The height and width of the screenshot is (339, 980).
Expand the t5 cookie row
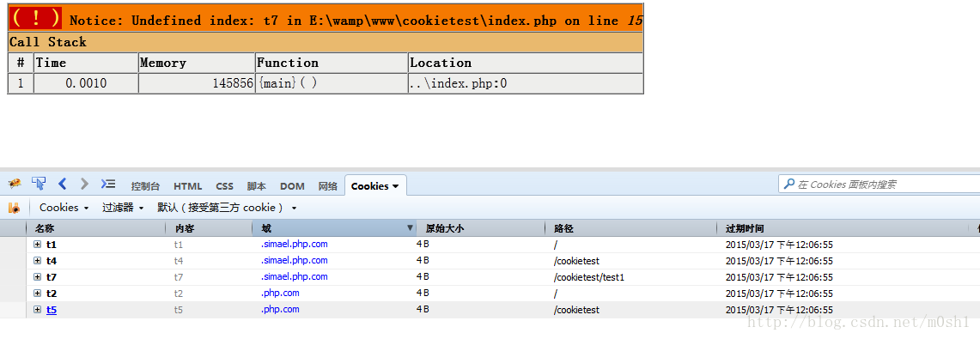(38, 310)
